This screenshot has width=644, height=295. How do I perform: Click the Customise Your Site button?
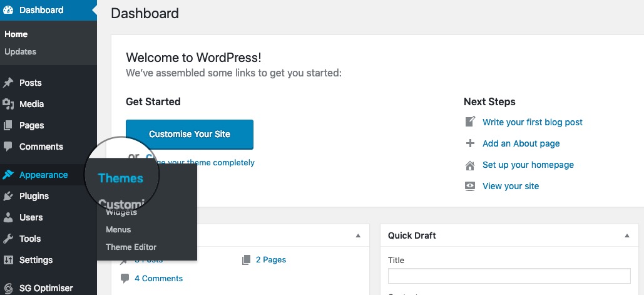click(x=190, y=135)
